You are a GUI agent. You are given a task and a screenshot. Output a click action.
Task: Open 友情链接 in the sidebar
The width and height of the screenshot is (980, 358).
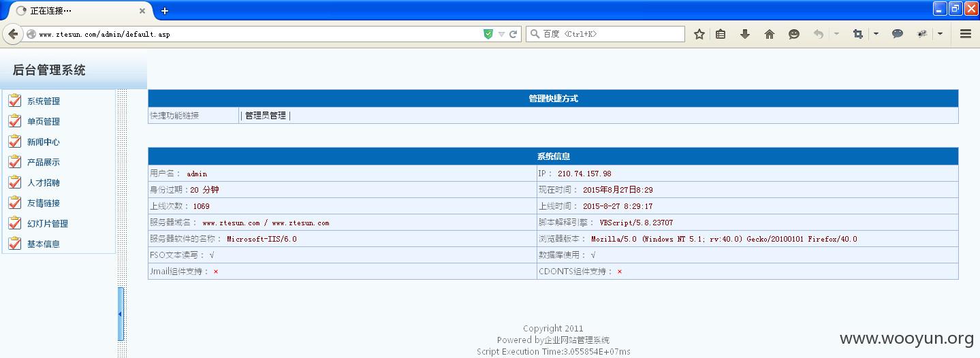(44, 204)
